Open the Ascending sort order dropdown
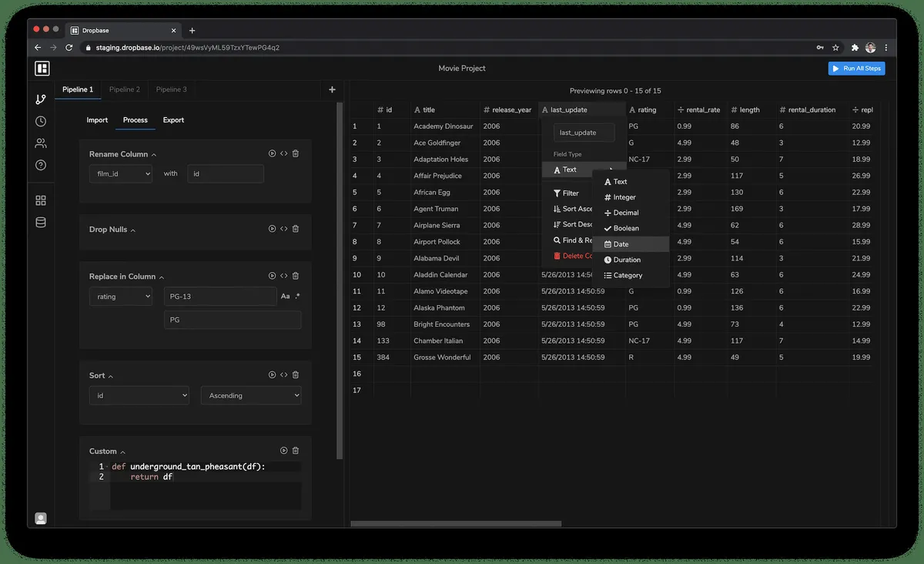 pyautogui.click(x=250, y=395)
